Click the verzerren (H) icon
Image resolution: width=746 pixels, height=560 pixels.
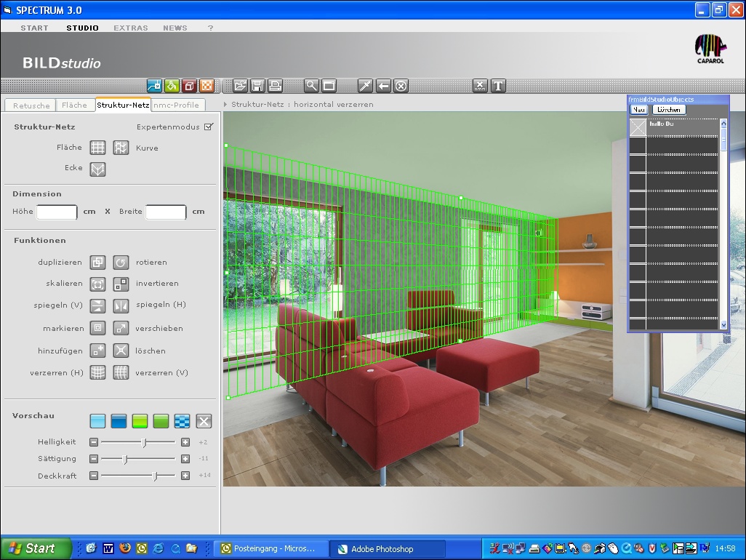pyautogui.click(x=97, y=372)
